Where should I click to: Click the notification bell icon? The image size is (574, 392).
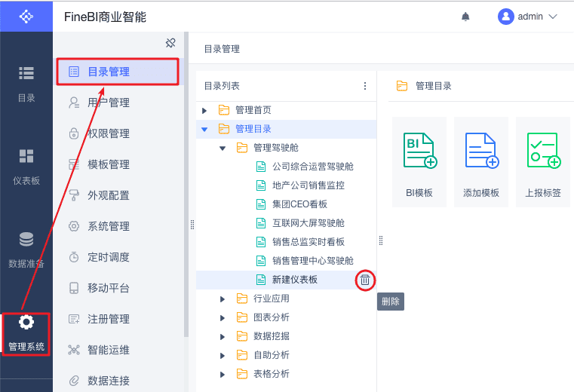tap(465, 17)
